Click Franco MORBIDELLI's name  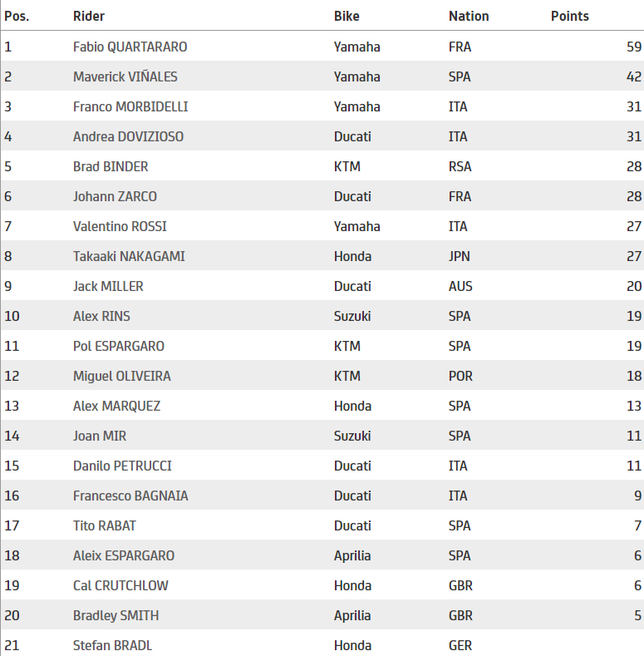(130, 106)
